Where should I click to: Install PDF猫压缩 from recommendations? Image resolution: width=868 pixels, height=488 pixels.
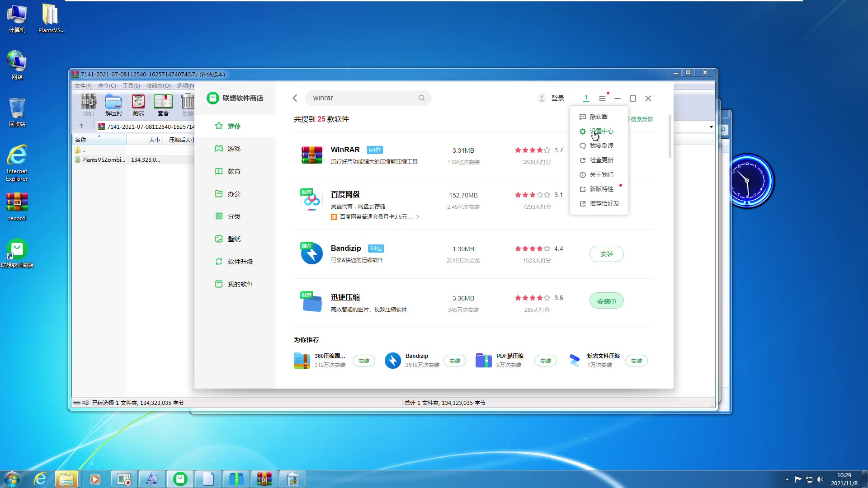(546, 361)
